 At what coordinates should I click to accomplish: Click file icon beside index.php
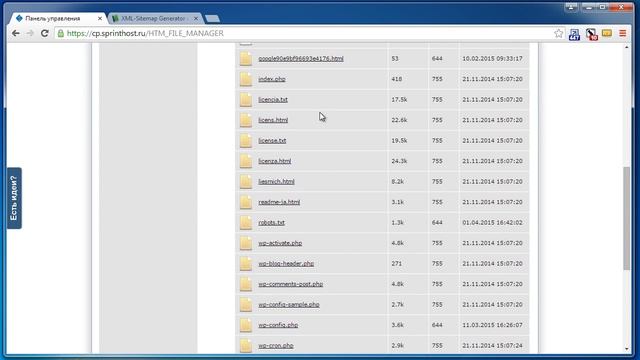(246, 79)
